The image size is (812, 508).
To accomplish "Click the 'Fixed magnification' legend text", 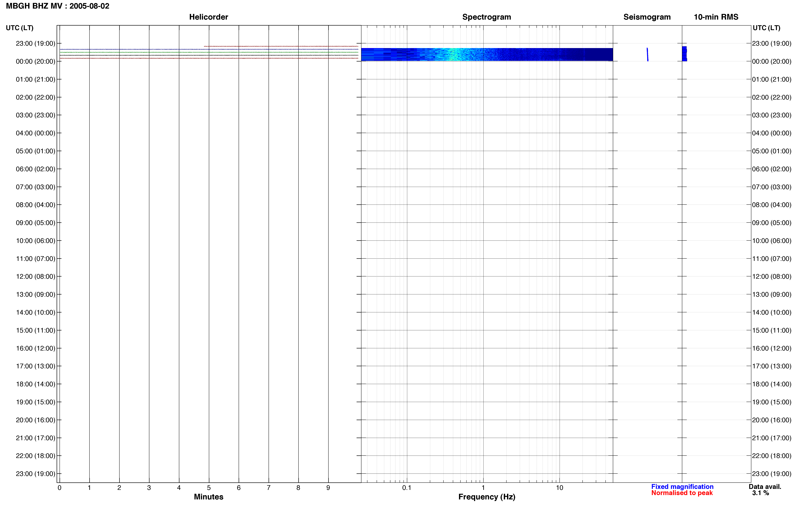I will point(682,486).
